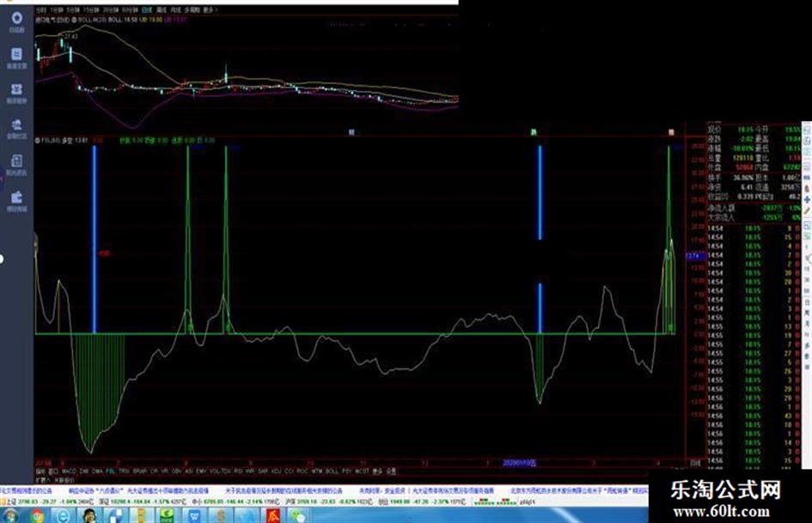Select the BOLL indicator tab
812x523 pixels.
pyautogui.click(x=332, y=471)
